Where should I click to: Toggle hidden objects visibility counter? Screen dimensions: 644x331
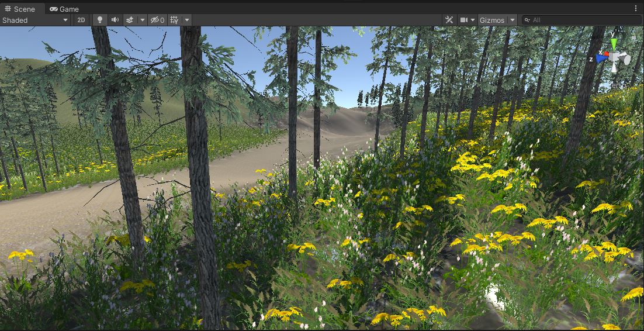pyautogui.click(x=158, y=20)
